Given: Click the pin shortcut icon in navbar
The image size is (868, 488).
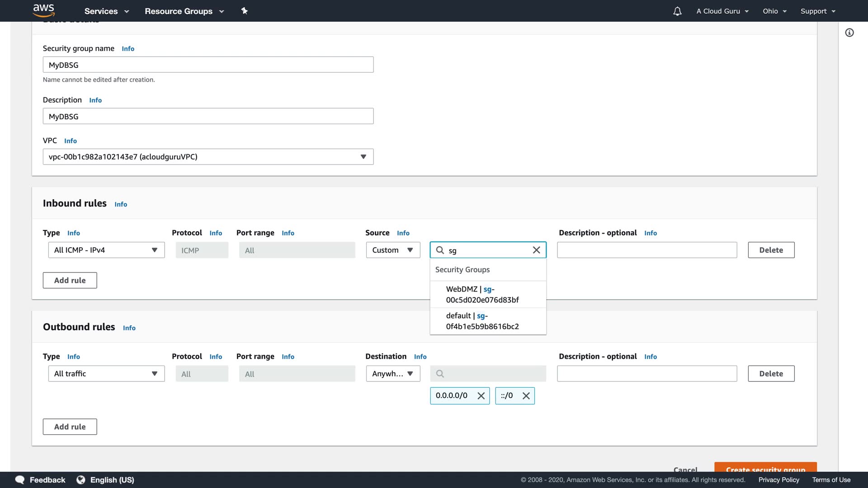Looking at the screenshot, I should coord(244,11).
